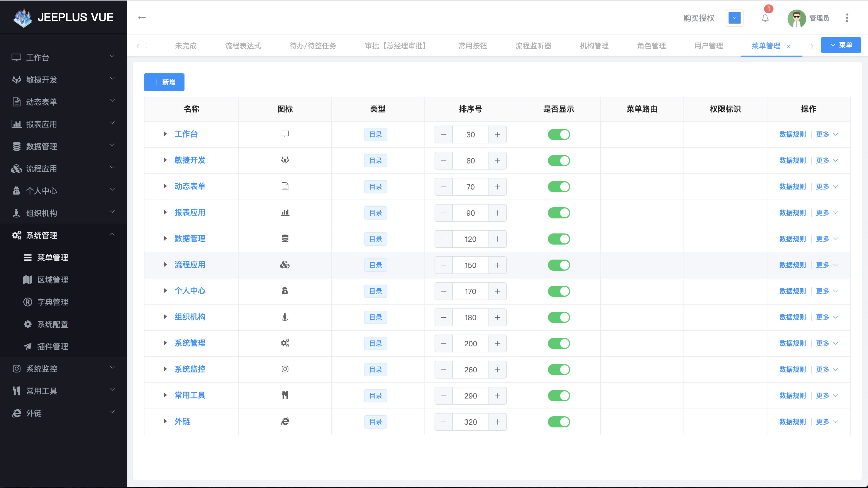This screenshot has width=868, height=488.
Task: Toggle 是否显示 for the 外链 row
Action: 559,422
